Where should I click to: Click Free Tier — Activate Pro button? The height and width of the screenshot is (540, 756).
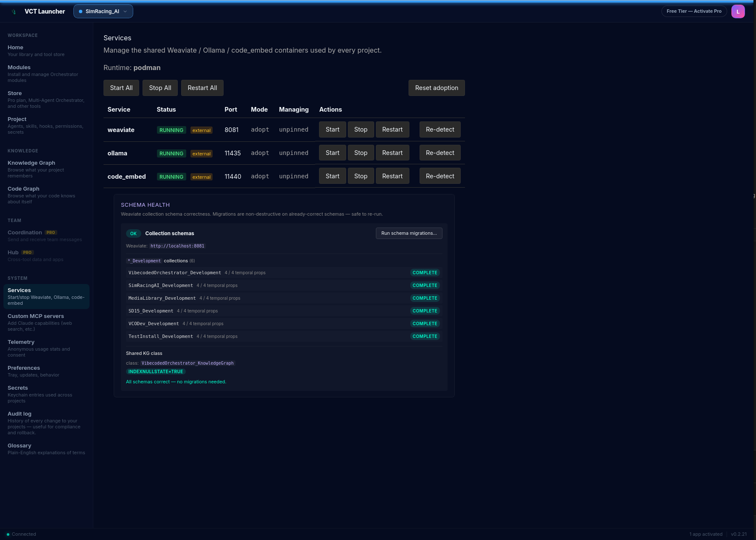tap(694, 11)
